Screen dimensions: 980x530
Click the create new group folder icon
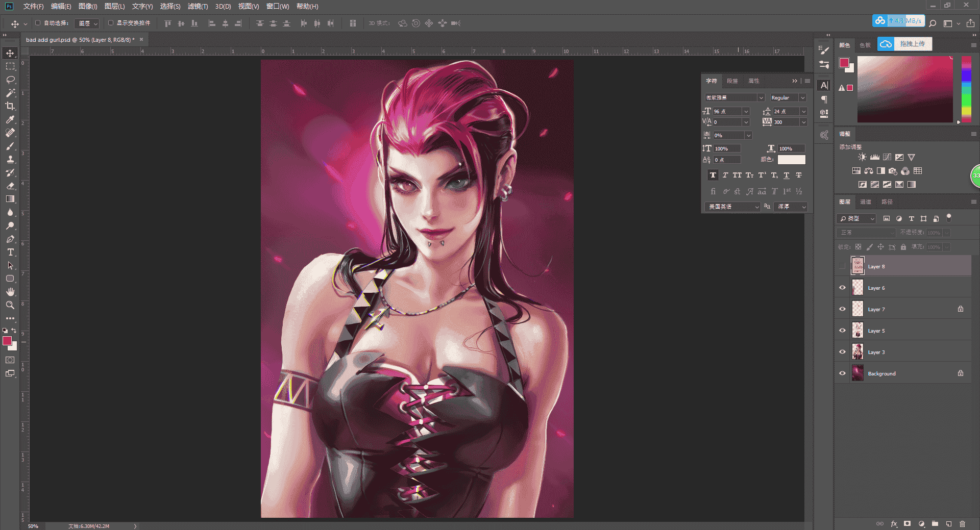click(935, 524)
